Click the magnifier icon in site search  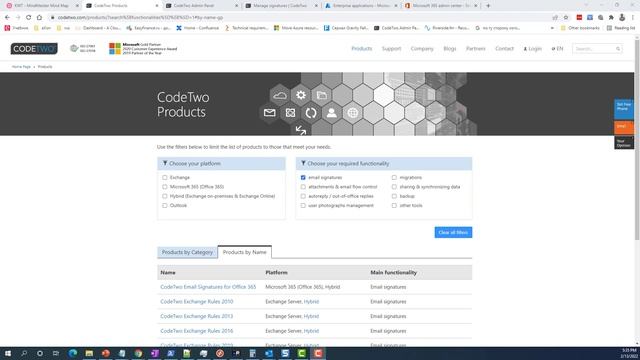[618, 49]
